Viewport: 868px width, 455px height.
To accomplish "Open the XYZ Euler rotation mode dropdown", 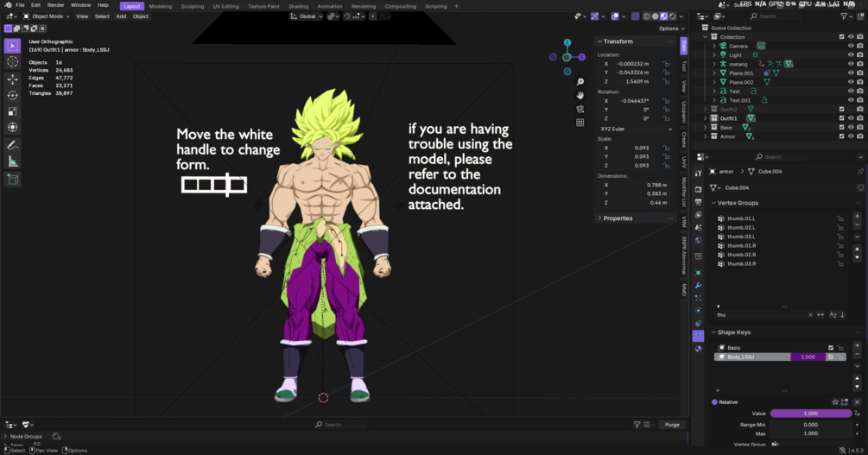I will 636,129.
